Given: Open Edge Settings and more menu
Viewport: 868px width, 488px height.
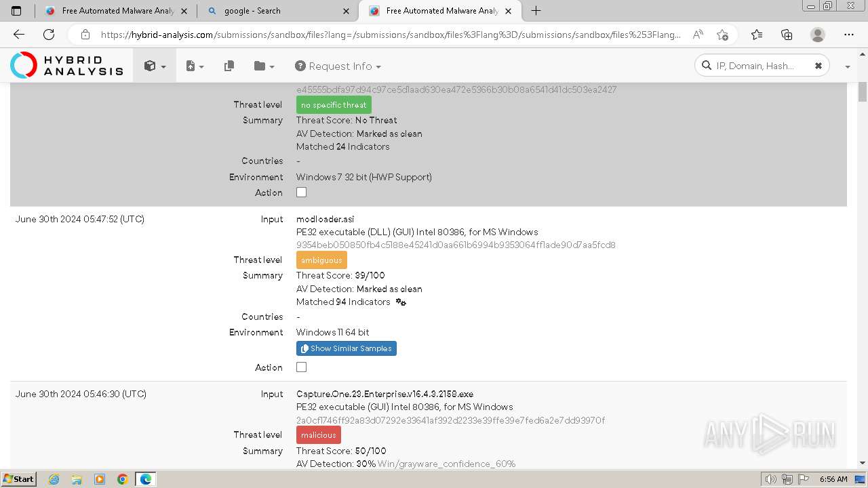Looking at the screenshot, I should (849, 35).
